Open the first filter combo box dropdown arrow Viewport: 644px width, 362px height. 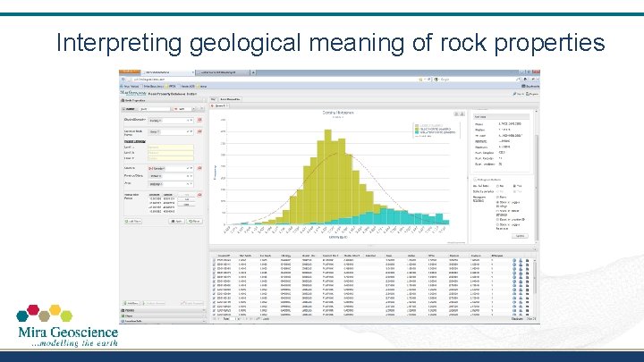pyautogui.click(x=191, y=121)
